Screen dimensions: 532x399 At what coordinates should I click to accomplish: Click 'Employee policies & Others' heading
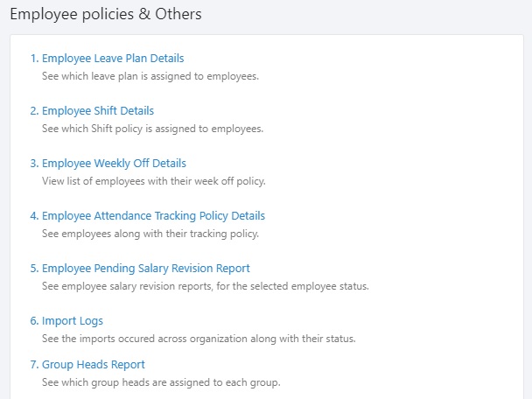point(106,14)
